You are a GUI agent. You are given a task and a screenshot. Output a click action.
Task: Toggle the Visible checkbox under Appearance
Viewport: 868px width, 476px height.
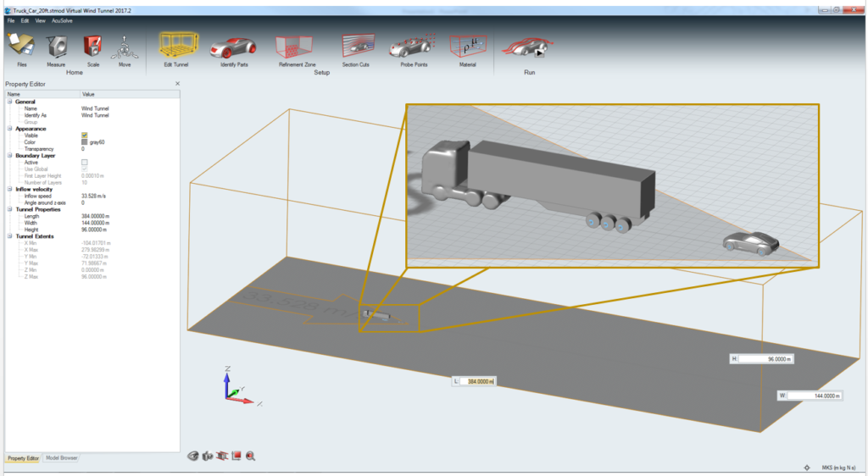[x=85, y=136]
